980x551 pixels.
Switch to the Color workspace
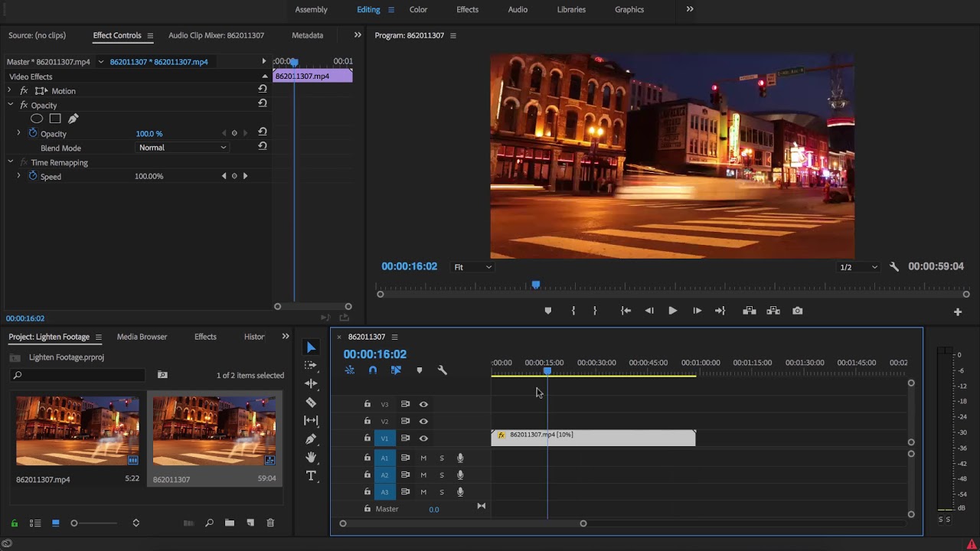(418, 9)
